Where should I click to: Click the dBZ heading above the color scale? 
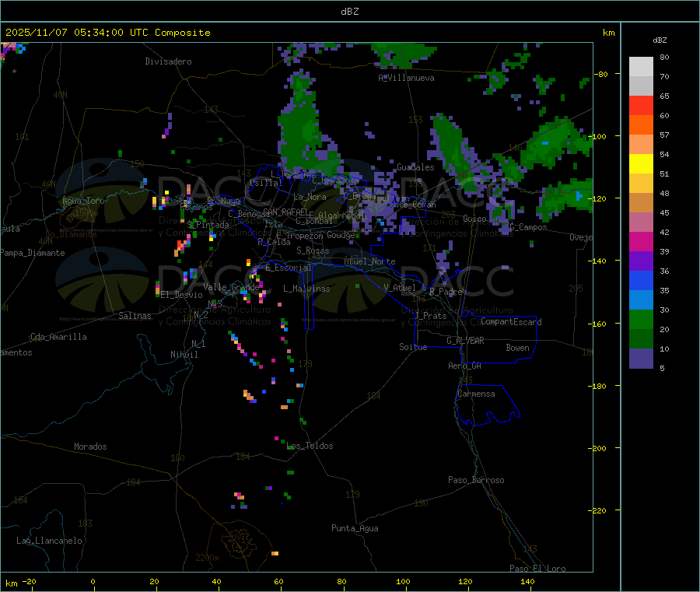(660, 40)
